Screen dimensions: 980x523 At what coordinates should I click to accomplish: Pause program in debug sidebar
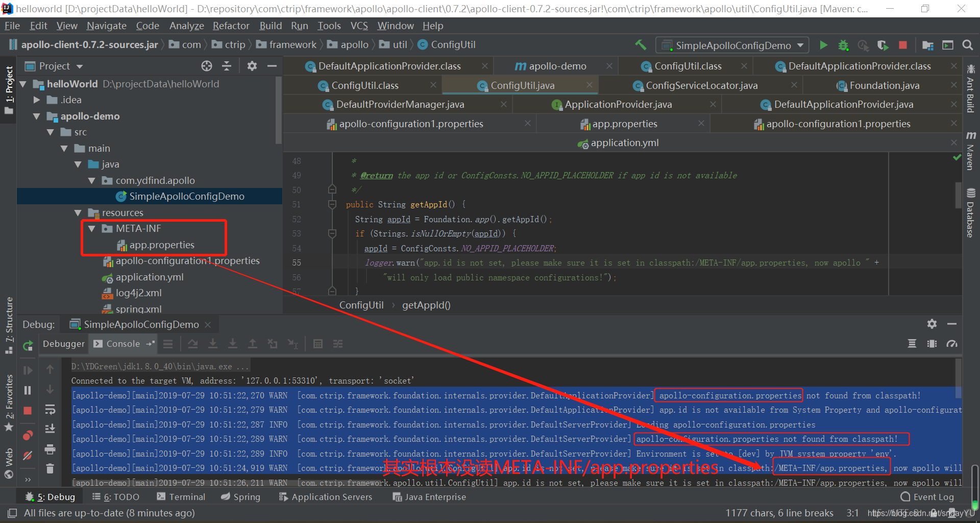28,390
